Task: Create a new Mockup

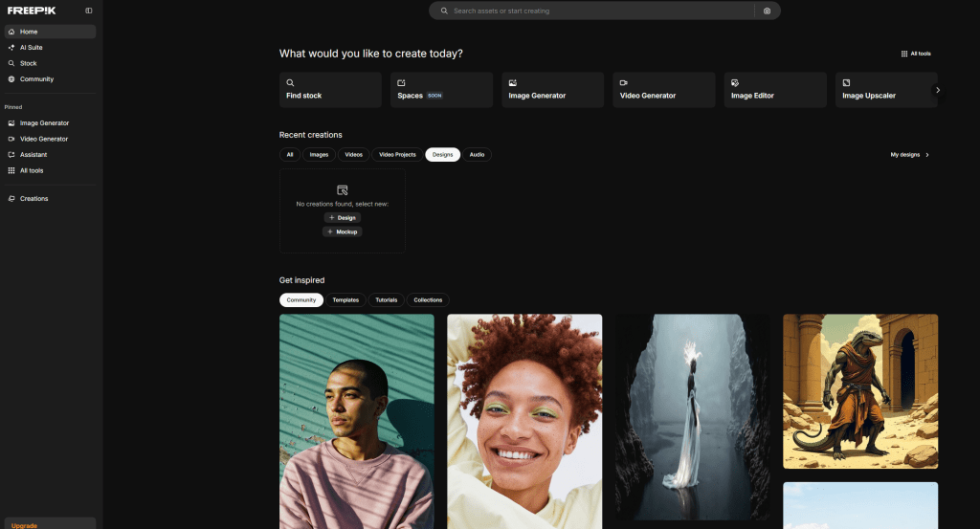Action: [342, 231]
